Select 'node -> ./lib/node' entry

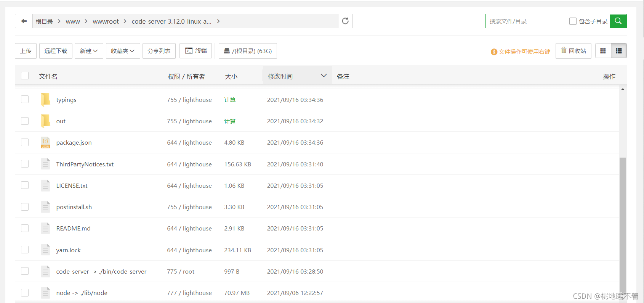[82, 293]
